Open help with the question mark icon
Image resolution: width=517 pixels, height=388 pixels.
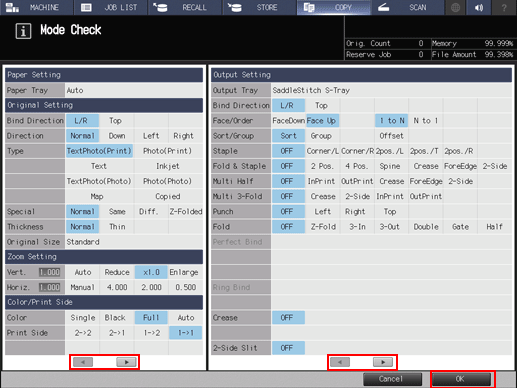click(x=504, y=7)
